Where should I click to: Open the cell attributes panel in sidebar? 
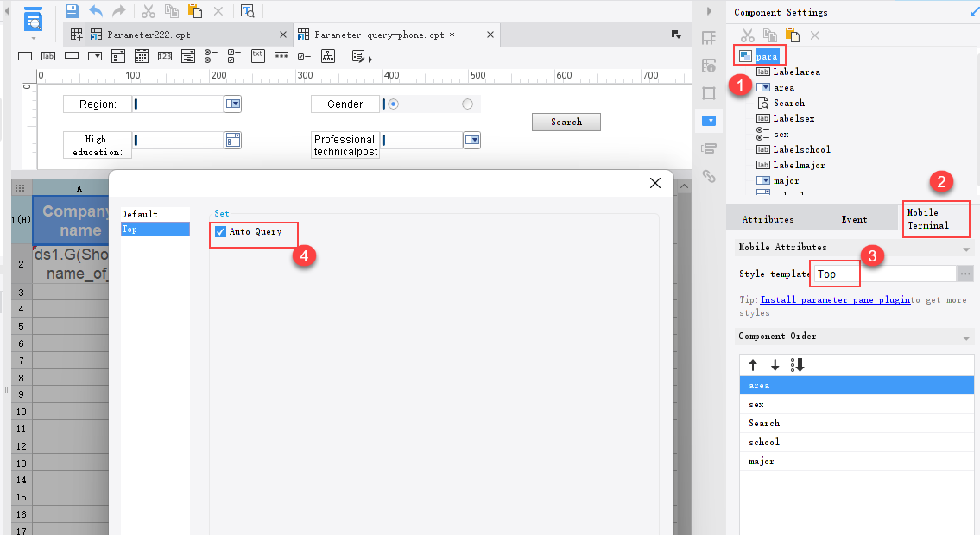coord(709,66)
